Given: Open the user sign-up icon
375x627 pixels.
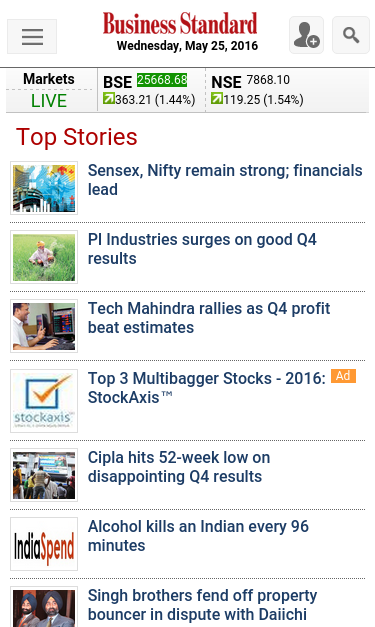Looking at the screenshot, I should (x=307, y=35).
